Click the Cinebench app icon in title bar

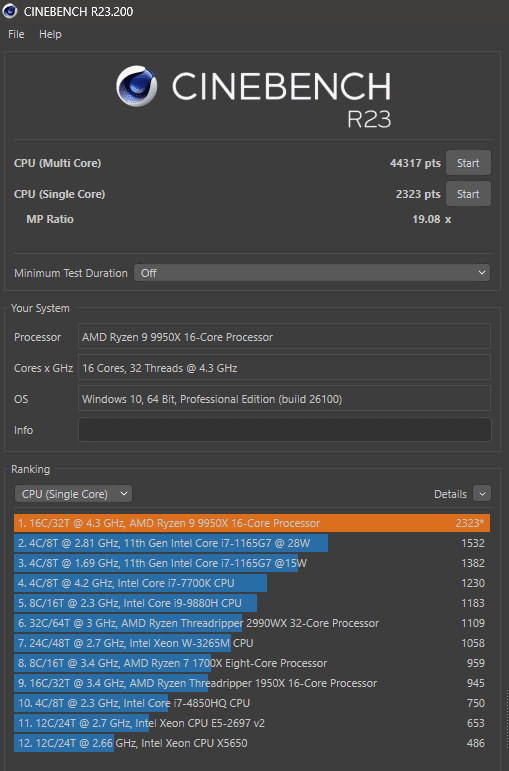(10, 11)
